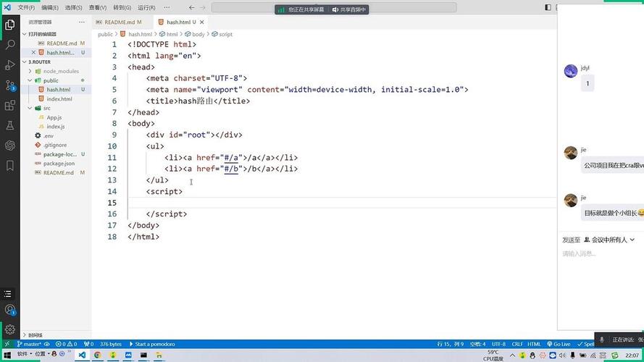
Task: Open VS Code taskbar icon
Action: pyautogui.click(x=82, y=355)
